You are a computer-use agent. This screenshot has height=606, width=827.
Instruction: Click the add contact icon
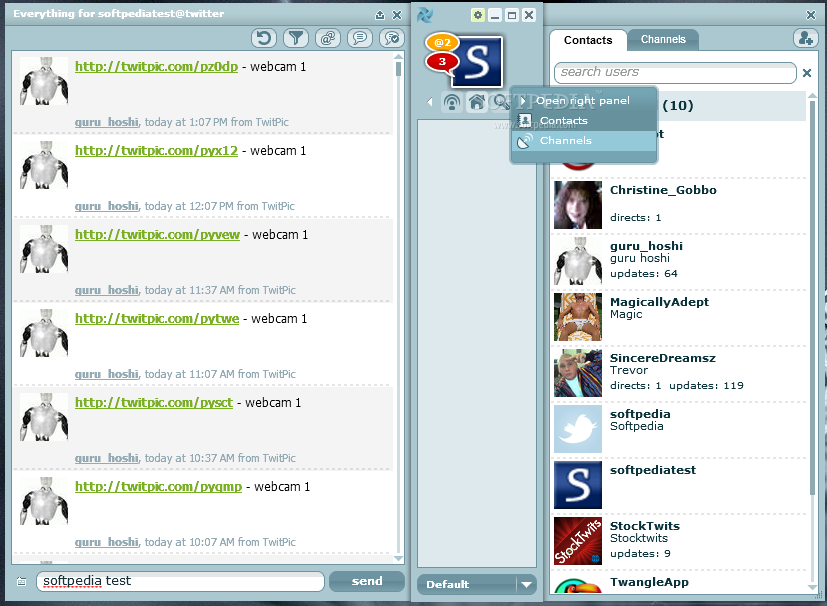click(x=805, y=38)
